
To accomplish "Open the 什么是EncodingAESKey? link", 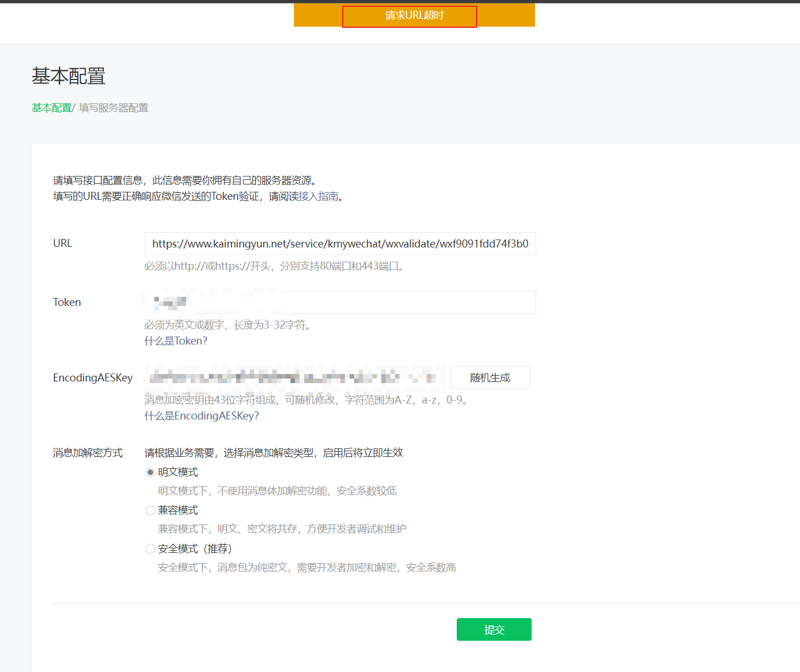I will (201, 416).
